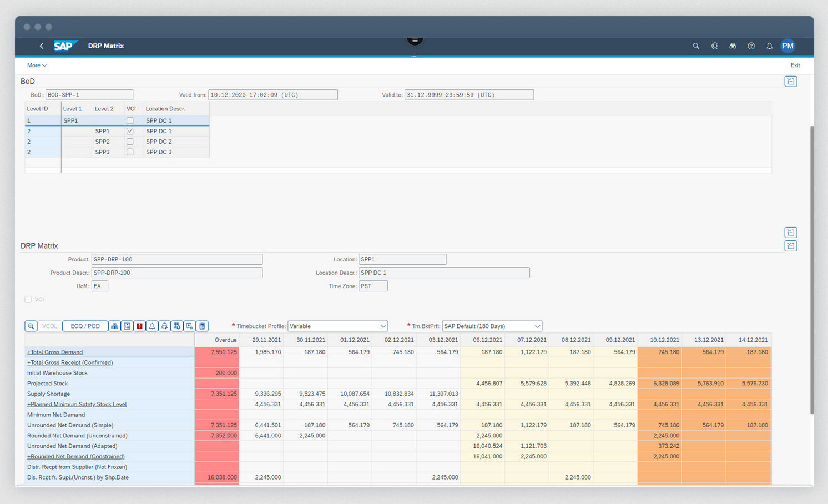Screen dimensions: 828x504
Task: Click the bell alerts icon in matrix toolbar
Action: [152, 326]
